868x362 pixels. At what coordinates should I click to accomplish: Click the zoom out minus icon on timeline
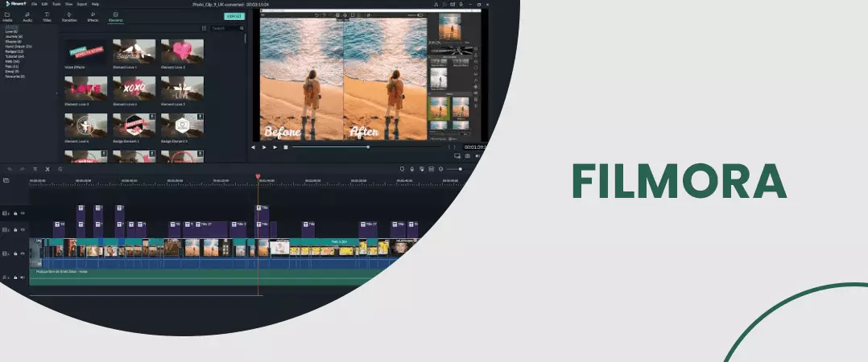(441, 169)
